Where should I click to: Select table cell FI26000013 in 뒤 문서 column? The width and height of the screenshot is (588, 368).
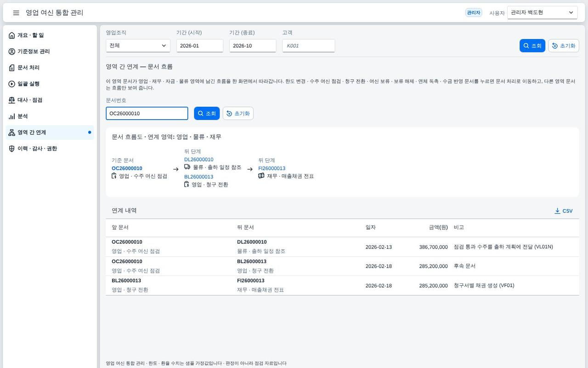(251, 281)
